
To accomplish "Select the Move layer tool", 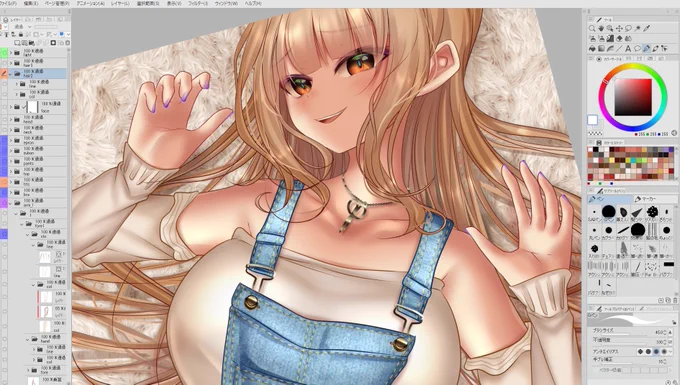I will [x=619, y=28].
